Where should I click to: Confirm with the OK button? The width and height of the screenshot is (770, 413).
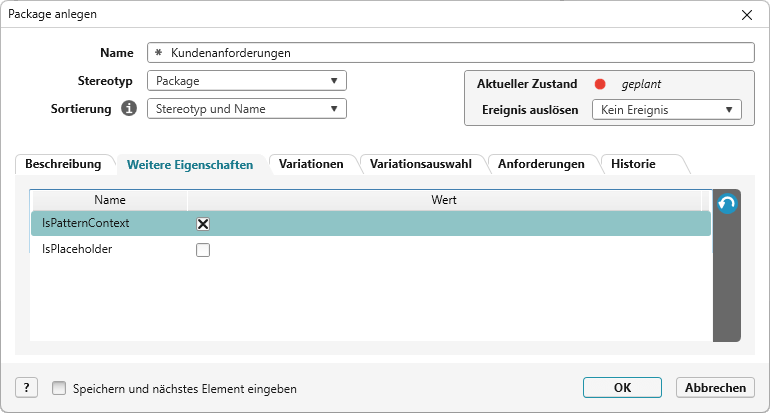pyautogui.click(x=622, y=388)
